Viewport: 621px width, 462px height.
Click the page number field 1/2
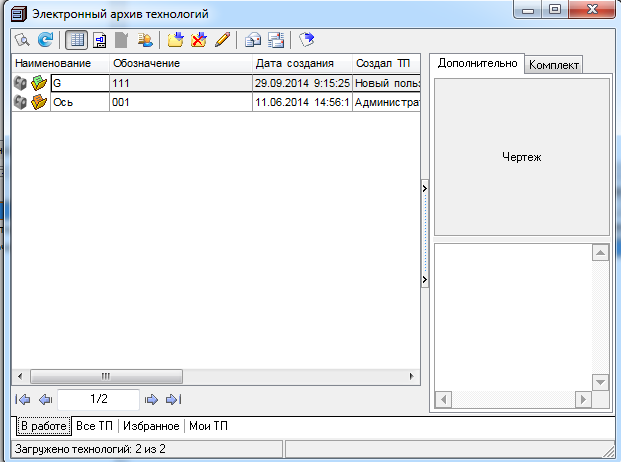click(99, 399)
